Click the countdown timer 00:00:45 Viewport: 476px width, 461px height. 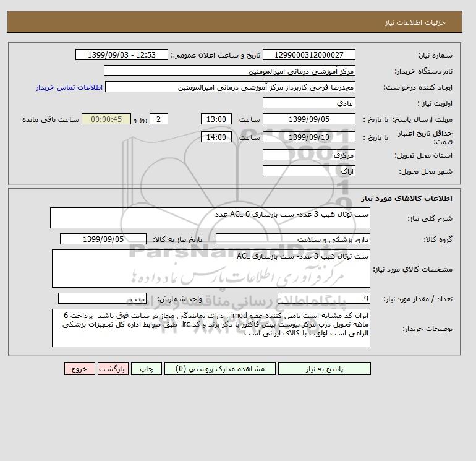[106, 119]
